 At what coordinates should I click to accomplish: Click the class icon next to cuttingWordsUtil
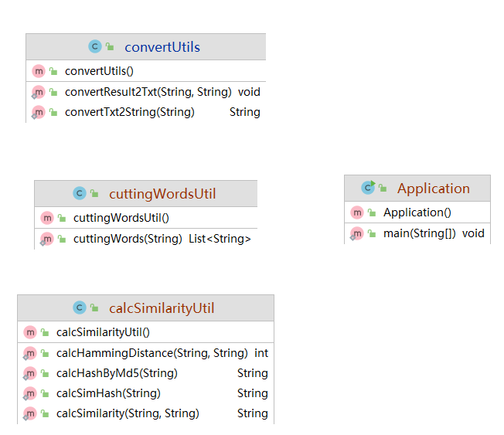point(79,194)
